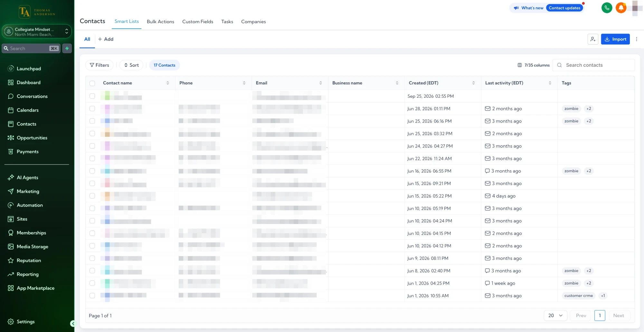Check the Jun 28, 2026 01:11 PM row

[x=92, y=109]
